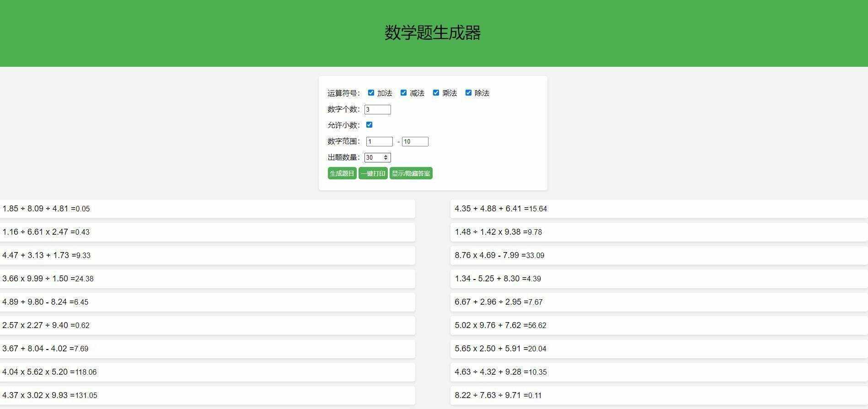Select the problem 1.85 ÷ 8.09 ÷ 4.81
This screenshot has height=409, width=868.
click(x=36, y=209)
